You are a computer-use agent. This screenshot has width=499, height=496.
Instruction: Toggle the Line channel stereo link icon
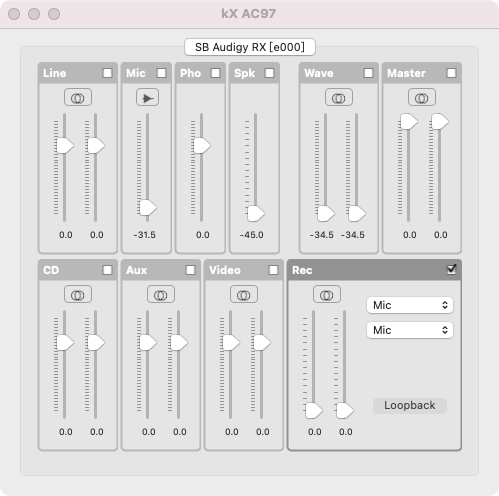click(78, 97)
